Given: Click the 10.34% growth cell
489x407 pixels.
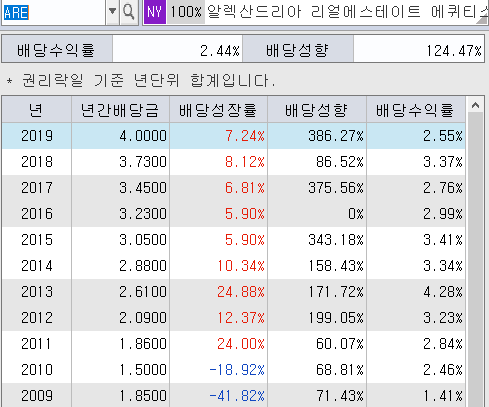Looking at the screenshot, I should [218, 266].
